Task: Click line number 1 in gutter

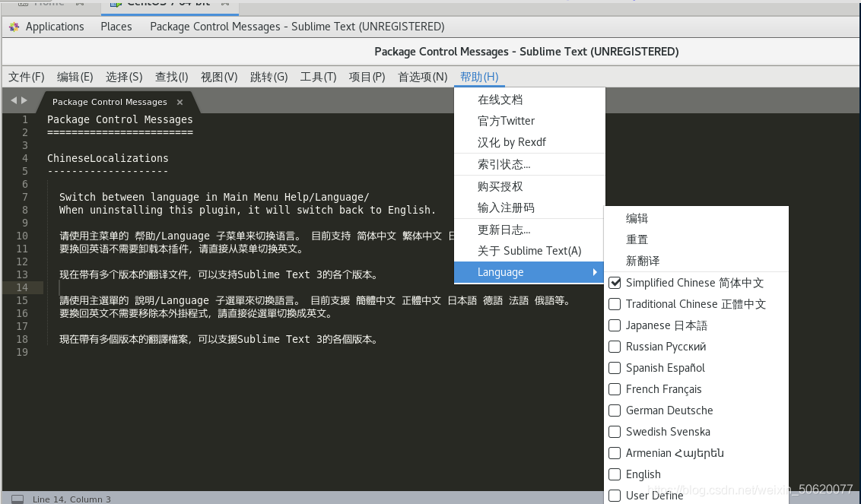Action: coord(24,119)
